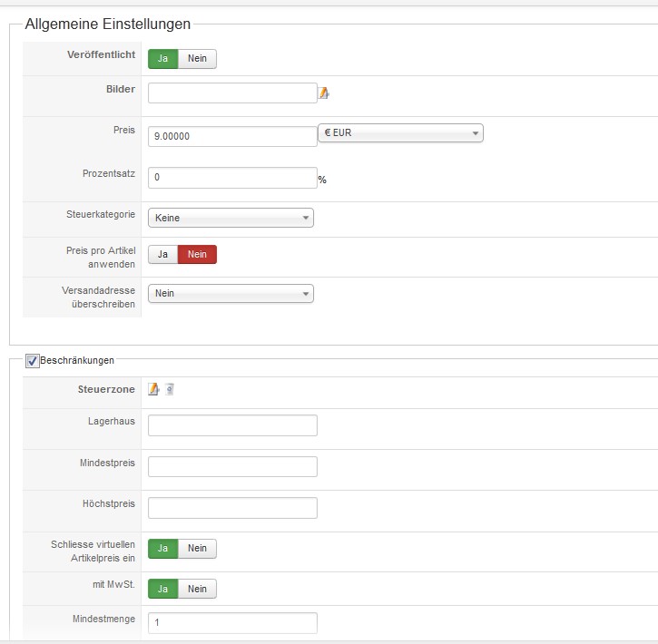Set Veröffentlicht to Nein
Image resolution: width=658 pixels, height=644 pixels.
[197, 58]
